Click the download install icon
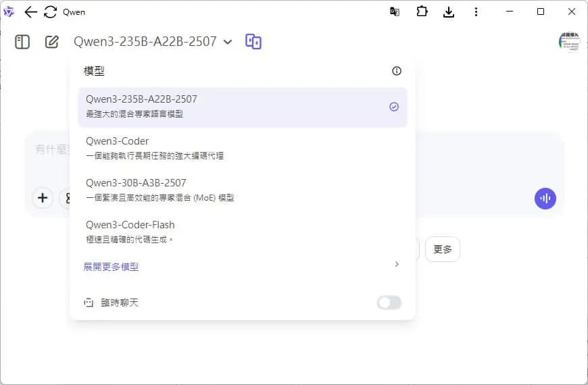 coord(449,12)
